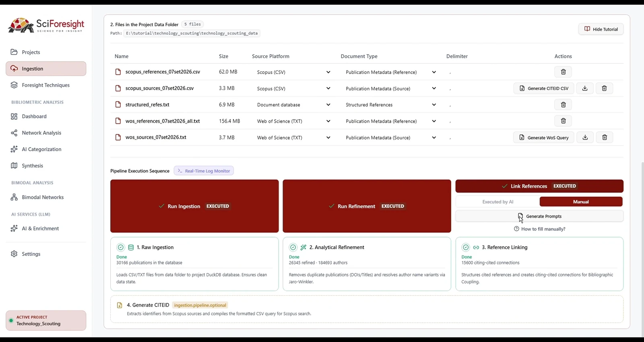The height and width of the screenshot is (342, 644).
Task: Open Document Type dropdown for wos_sources_07set2026.txt
Action: click(391, 138)
